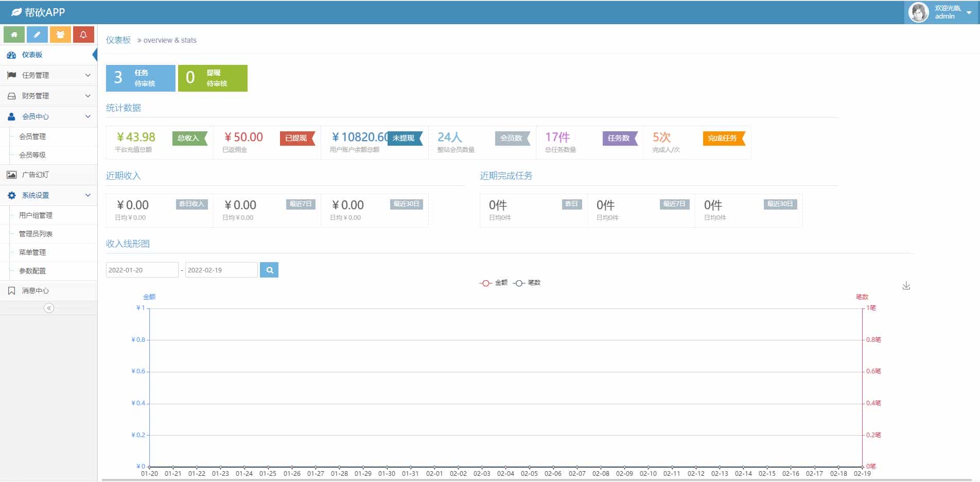This screenshot has width=980, height=482.
Task: Click the 0 提现待审核 green button
Action: click(x=212, y=78)
